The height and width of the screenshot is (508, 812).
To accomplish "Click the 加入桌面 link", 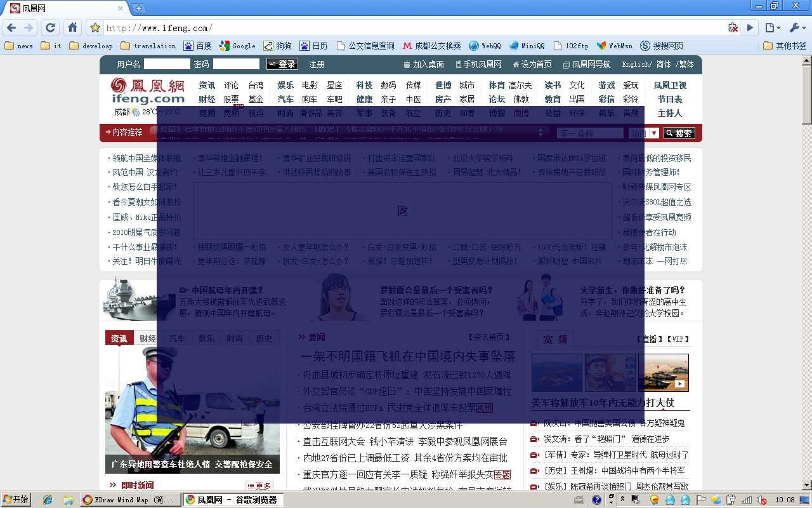I will coord(424,64).
